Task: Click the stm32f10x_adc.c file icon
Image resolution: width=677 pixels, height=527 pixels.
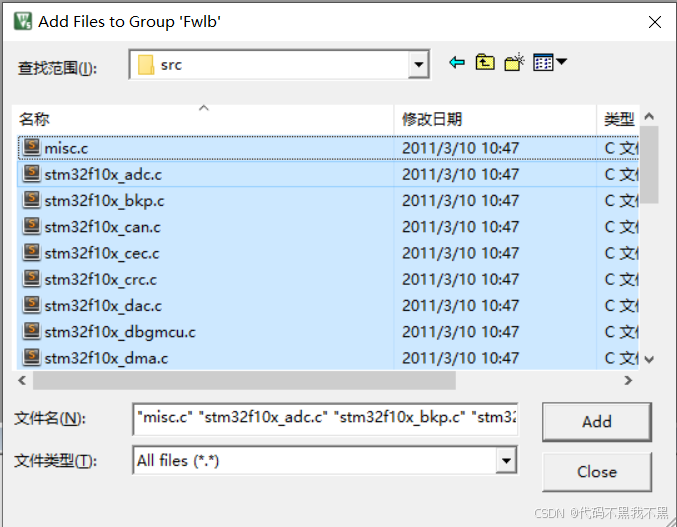Action: [31, 174]
